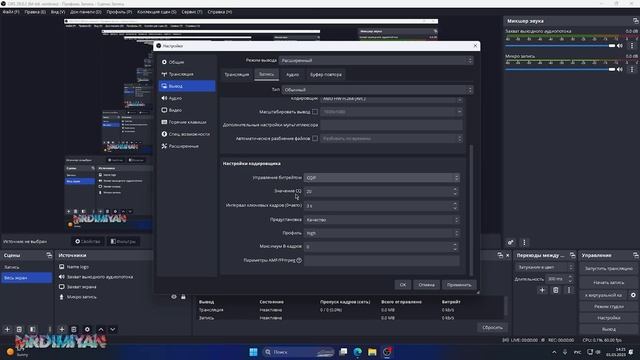The width and height of the screenshot is (640, 360).
Task: Toggle visibility eye for Микро запись source
Action: click(174, 297)
